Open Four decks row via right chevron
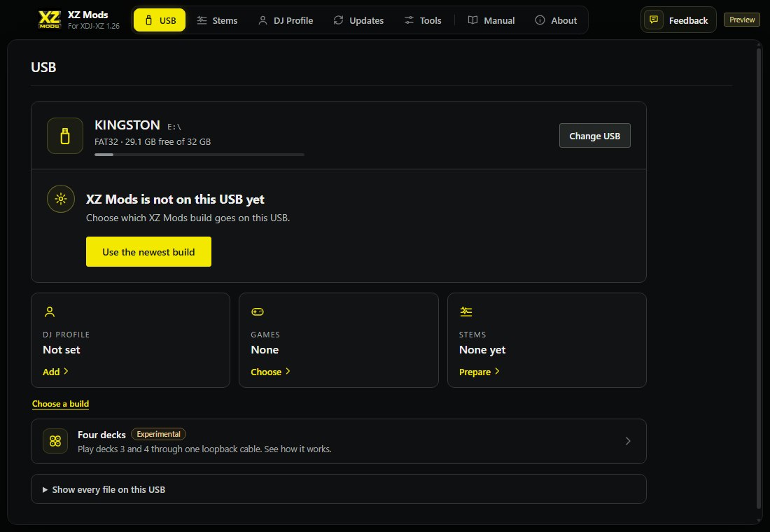This screenshot has width=770, height=532. tap(628, 441)
